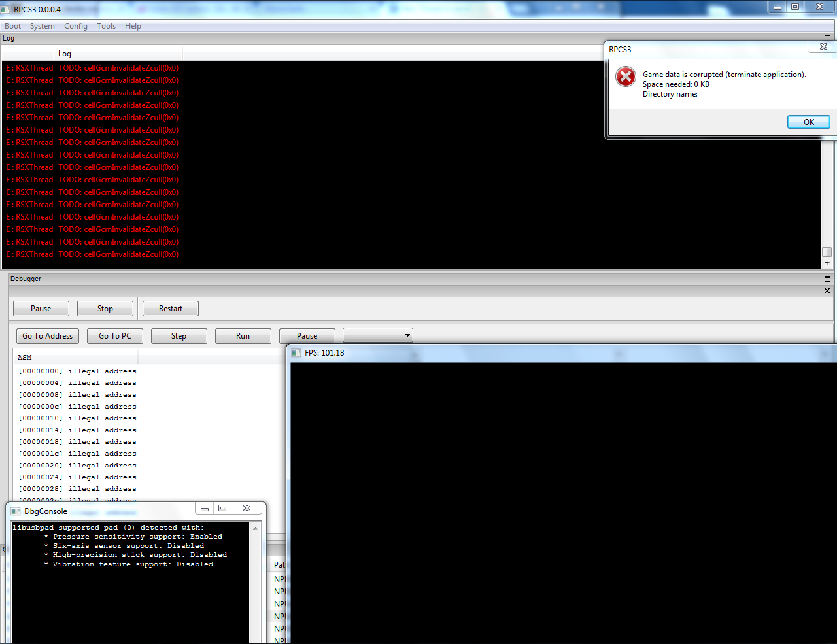This screenshot has width=837, height=644.
Task: Click the red error icon in the dialog
Action: (x=626, y=76)
